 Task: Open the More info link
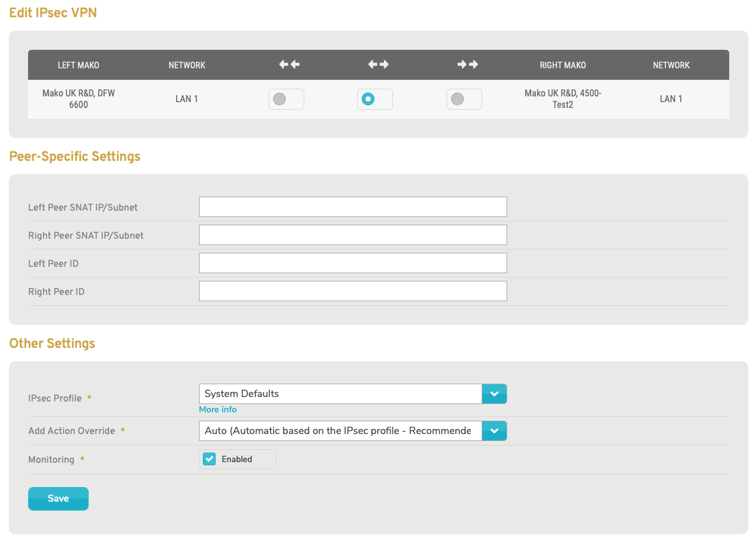[x=218, y=409]
